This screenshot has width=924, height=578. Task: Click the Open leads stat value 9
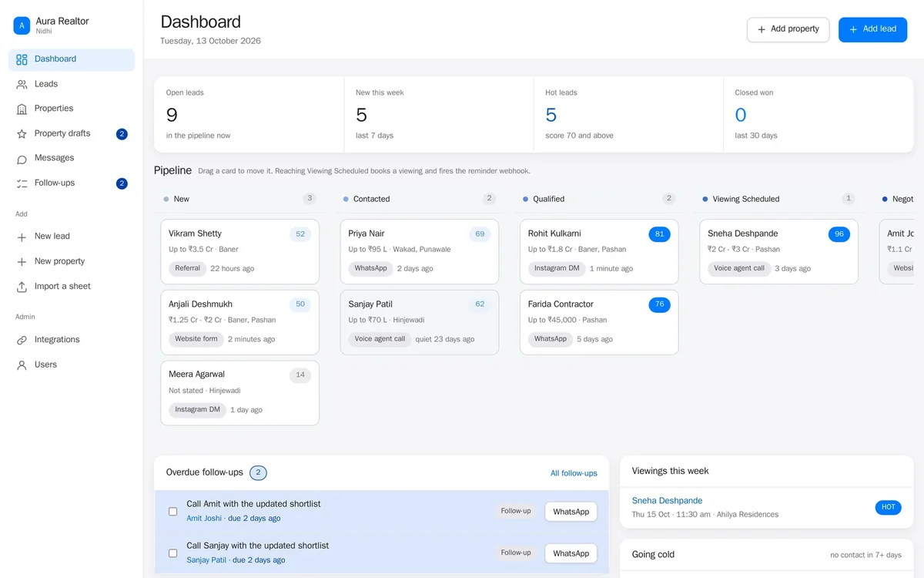pos(172,116)
